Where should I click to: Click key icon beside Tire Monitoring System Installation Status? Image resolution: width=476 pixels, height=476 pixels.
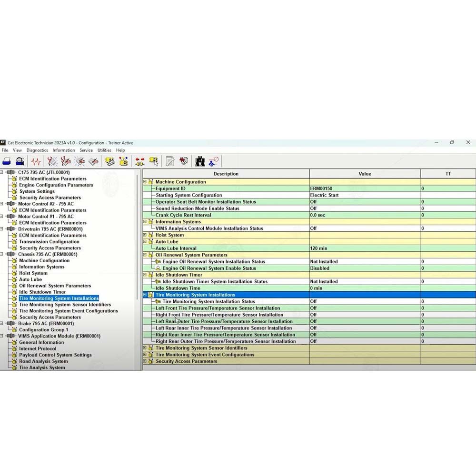pos(158,301)
